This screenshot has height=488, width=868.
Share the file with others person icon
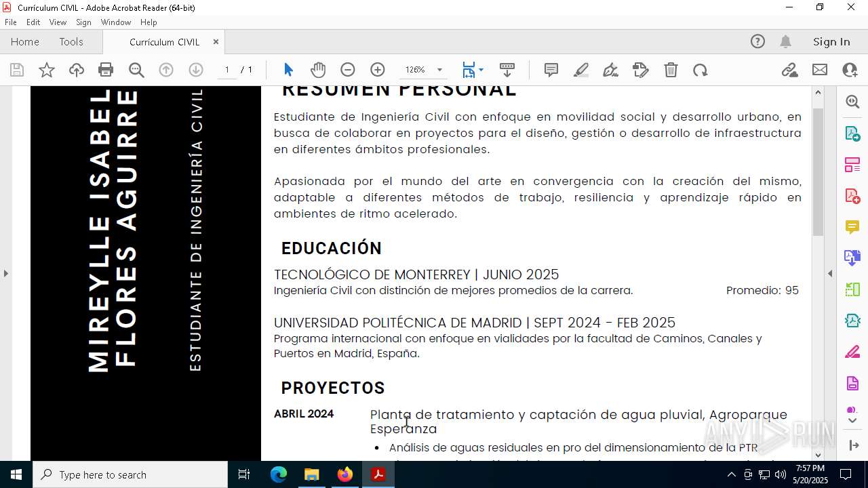point(850,70)
